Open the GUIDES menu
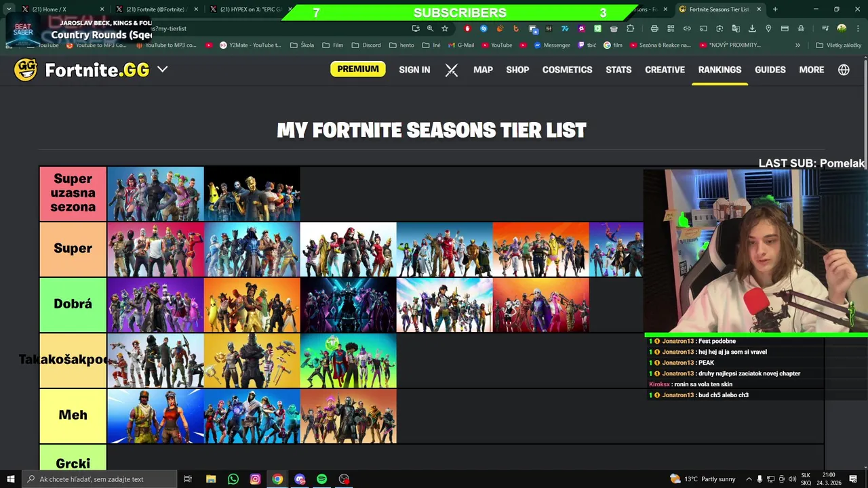This screenshot has height=488, width=868. tap(770, 70)
